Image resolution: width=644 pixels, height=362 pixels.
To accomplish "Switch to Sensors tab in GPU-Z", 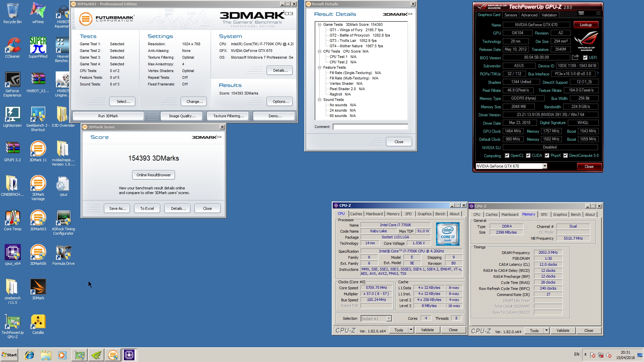I will (x=511, y=15).
